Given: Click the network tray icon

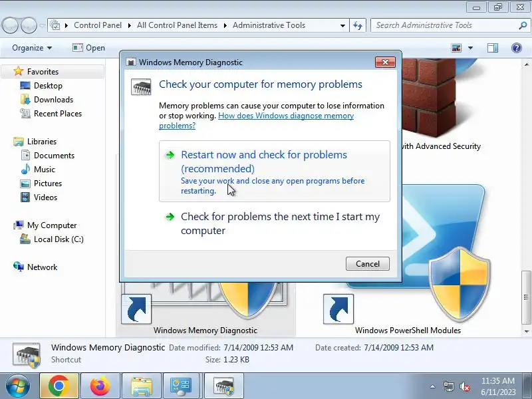Looking at the screenshot, I should tap(448, 386).
